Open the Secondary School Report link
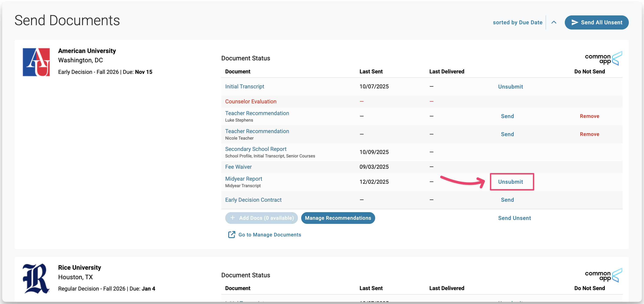 [x=256, y=149]
